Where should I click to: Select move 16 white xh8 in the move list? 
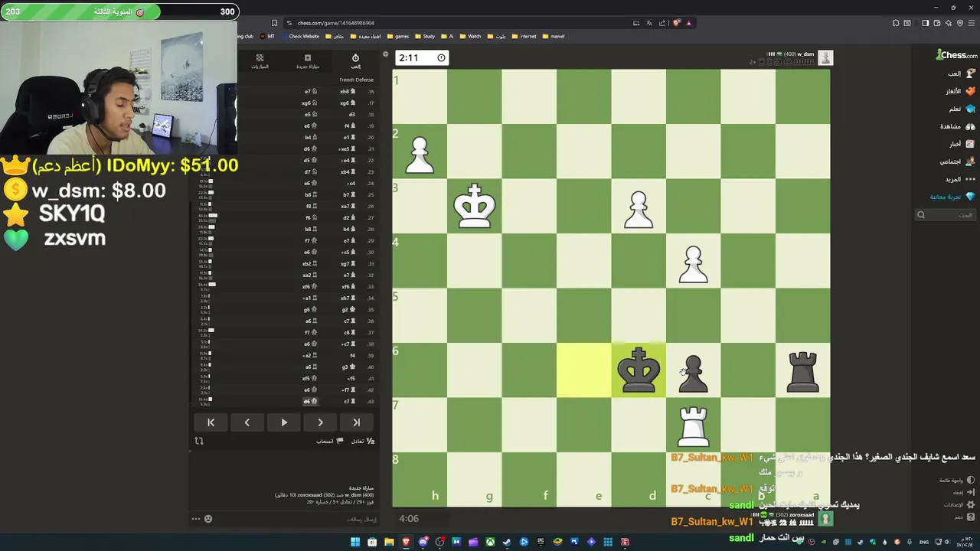coord(348,91)
